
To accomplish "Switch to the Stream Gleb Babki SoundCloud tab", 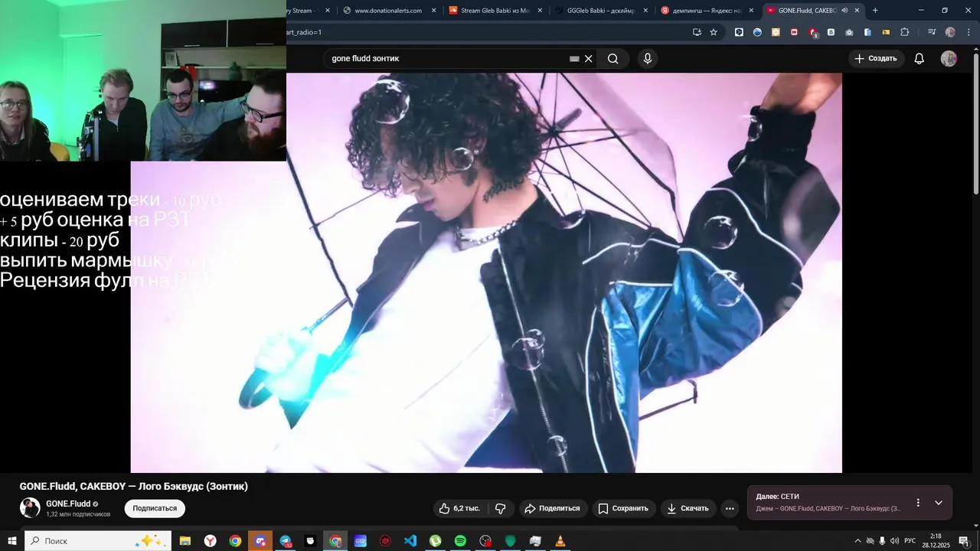I will (x=495, y=10).
